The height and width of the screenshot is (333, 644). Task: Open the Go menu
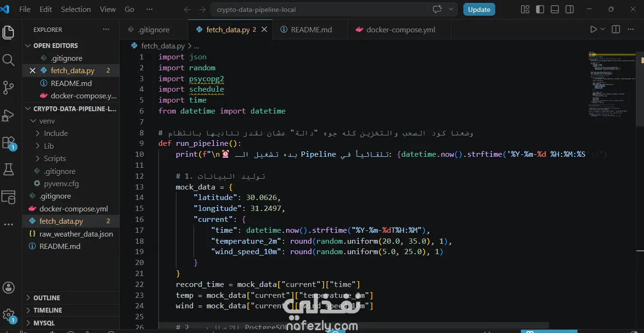pyautogui.click(x=129, y=10)
